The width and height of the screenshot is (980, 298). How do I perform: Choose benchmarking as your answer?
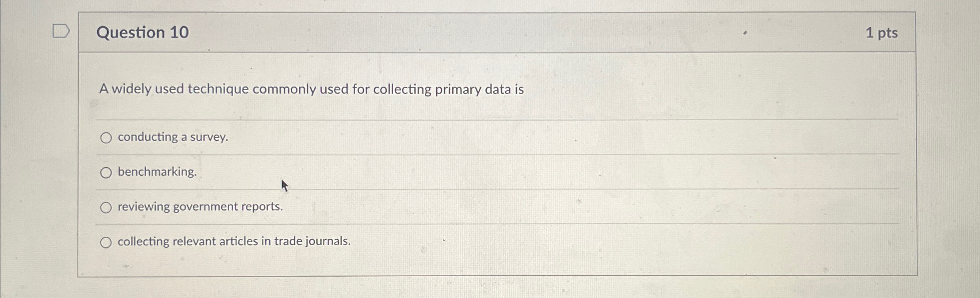106,173
